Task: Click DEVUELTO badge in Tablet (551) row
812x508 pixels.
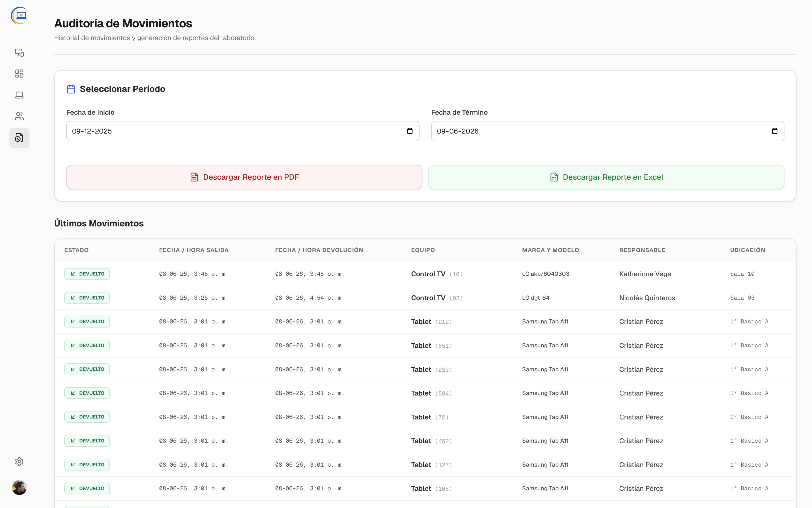Action: tap(87, 345)
